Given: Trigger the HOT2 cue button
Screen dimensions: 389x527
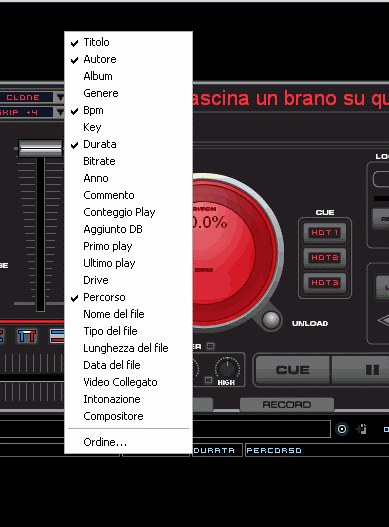Looking at the screenshot, I should pos(324,258).
